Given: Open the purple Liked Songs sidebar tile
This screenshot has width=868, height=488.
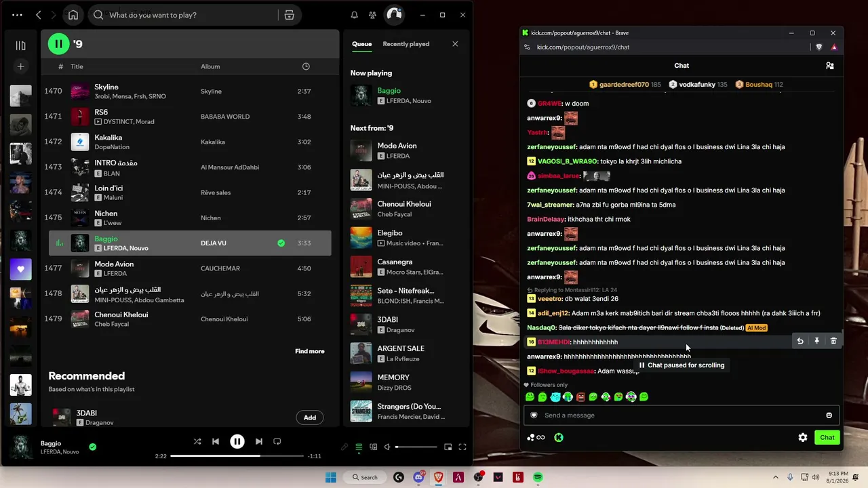Looking at the screenshot, I should coord(20,269).
